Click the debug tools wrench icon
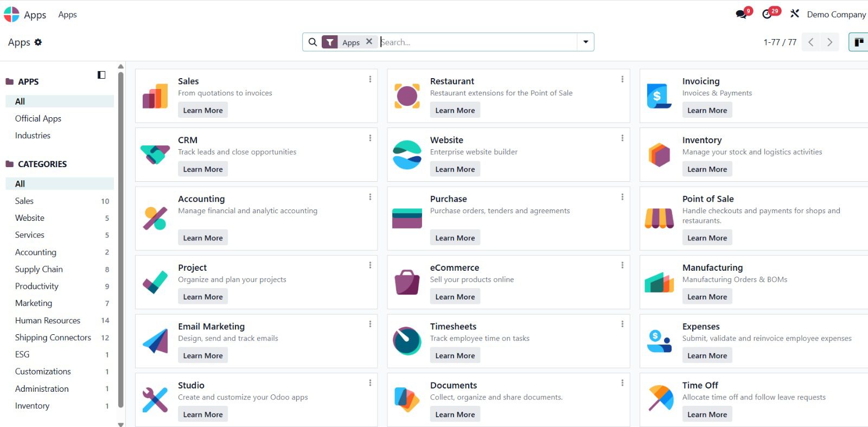 [795, 14]
